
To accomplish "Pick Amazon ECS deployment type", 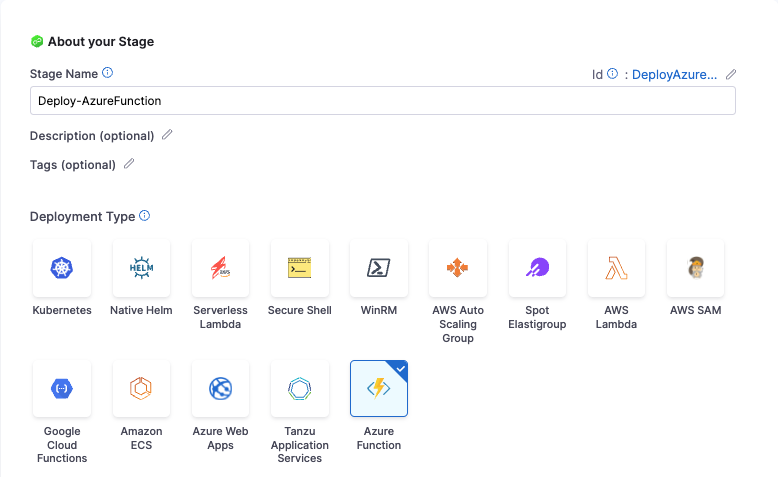I will click(141, 389).
